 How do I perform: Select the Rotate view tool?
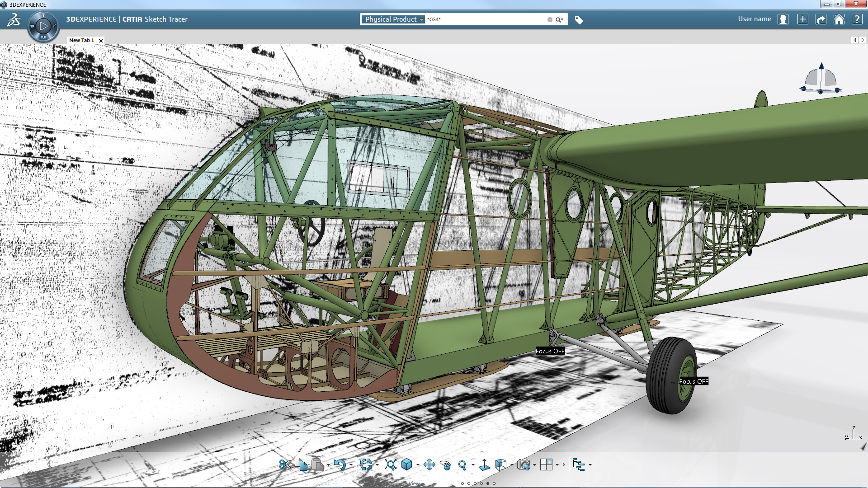pos(445,465)
